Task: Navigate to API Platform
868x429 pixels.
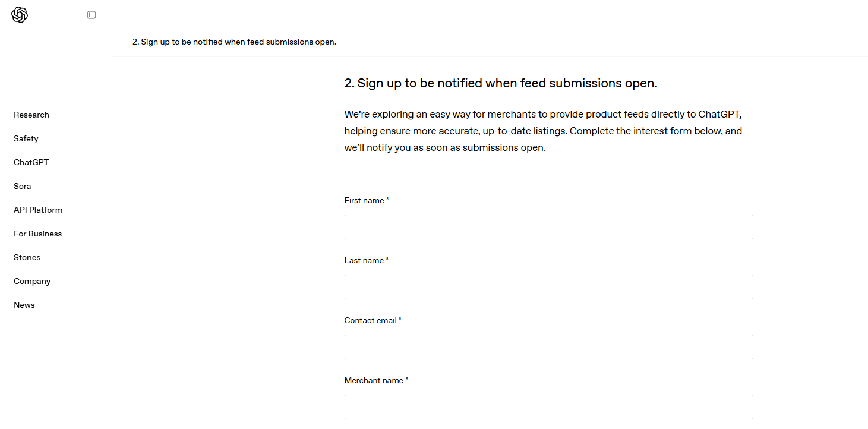Action: point(38,210)
